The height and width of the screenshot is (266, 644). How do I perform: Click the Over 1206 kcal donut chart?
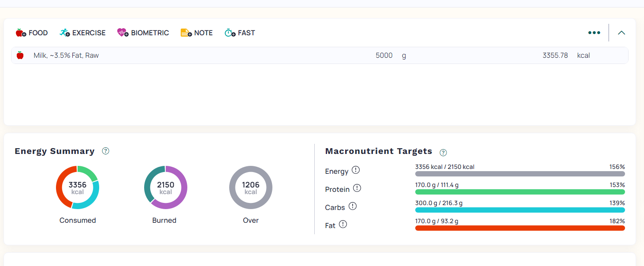pos(251,187)
